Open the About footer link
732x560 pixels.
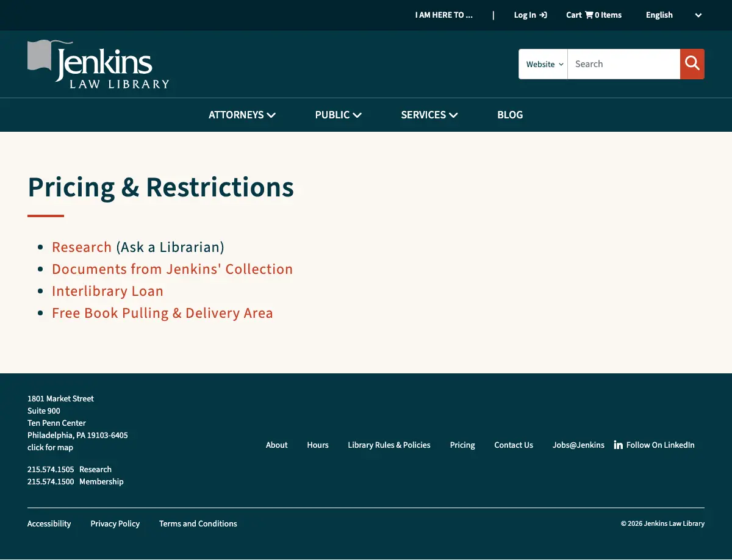(276, 445)
